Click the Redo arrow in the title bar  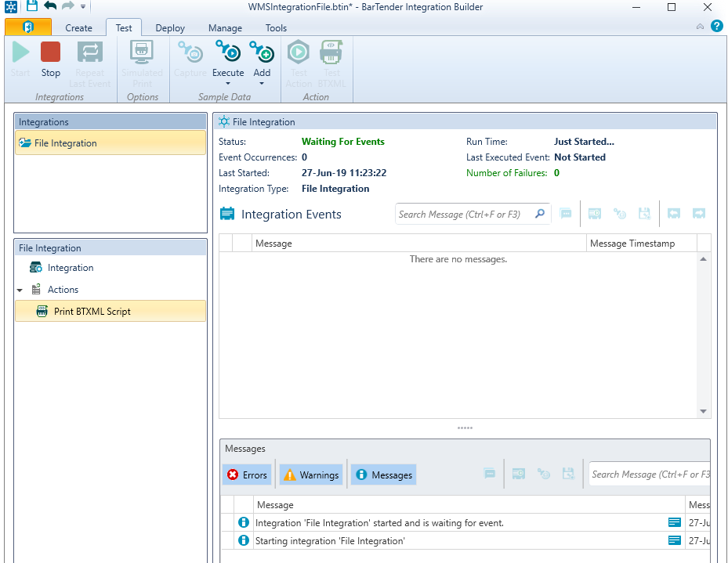pyautogui.click(x=68, y=6)
